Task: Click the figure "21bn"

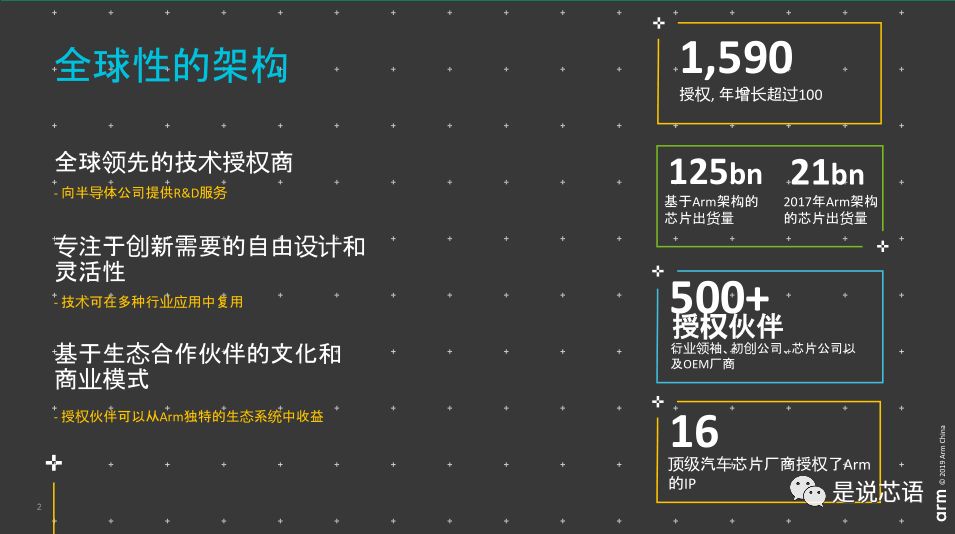Action: (x=827, y=173)
